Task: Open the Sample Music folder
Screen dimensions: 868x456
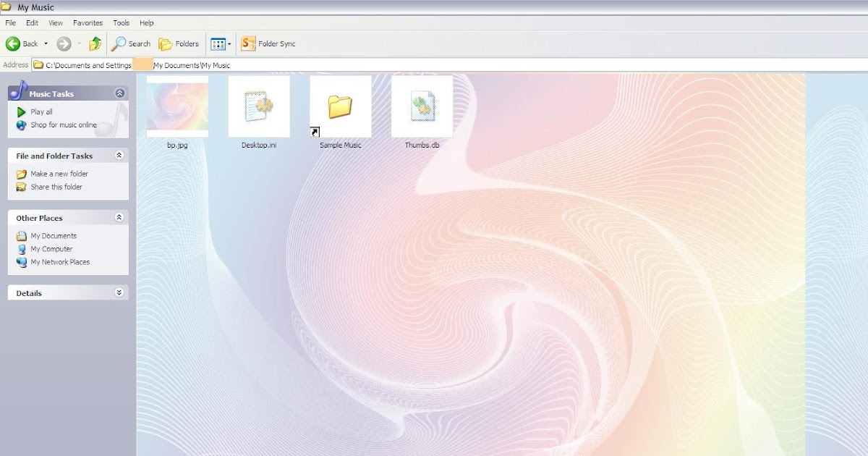Action: (340, 106)
